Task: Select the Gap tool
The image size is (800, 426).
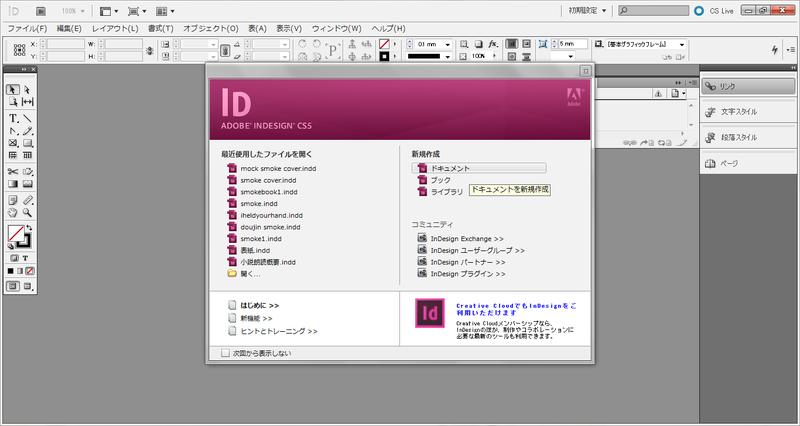Action: 28,102
